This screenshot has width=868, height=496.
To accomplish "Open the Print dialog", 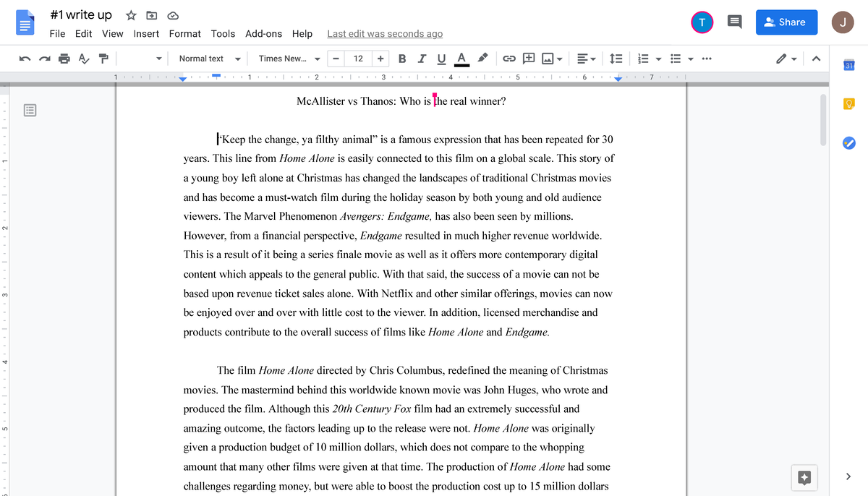I will pos(64,59).
